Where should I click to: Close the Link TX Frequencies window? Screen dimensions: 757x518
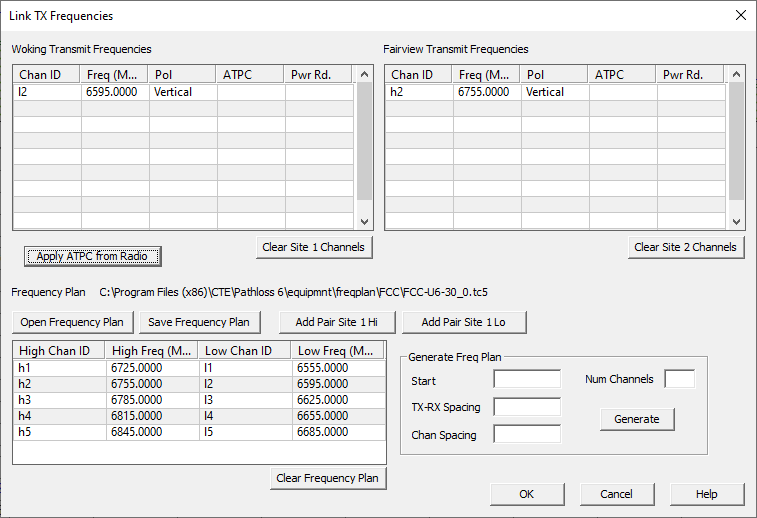point(740,16)
